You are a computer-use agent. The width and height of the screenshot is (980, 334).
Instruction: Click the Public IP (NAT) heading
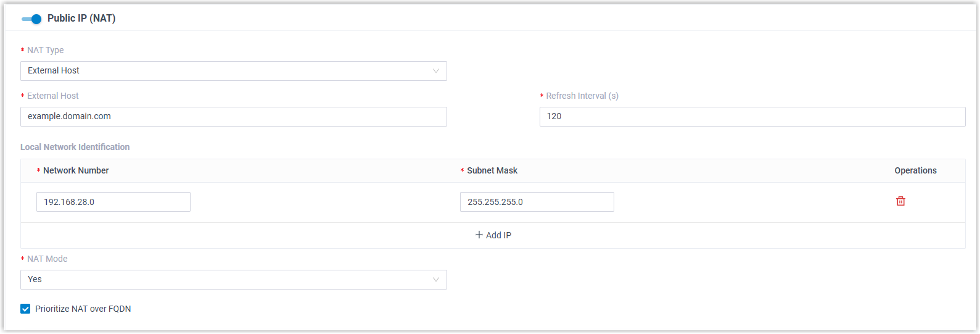81,19
